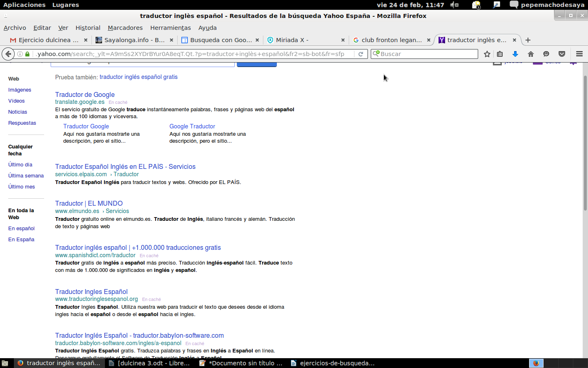Viewport: 588px width, 368px height.
Task: Close the Miriada X tab
Action: click(x=343, y=40)
